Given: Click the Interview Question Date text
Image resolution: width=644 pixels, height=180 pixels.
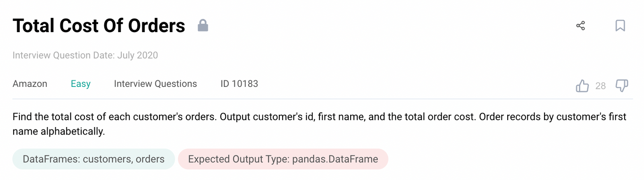Looking at the screenshot, I should (x=85, y=55).
